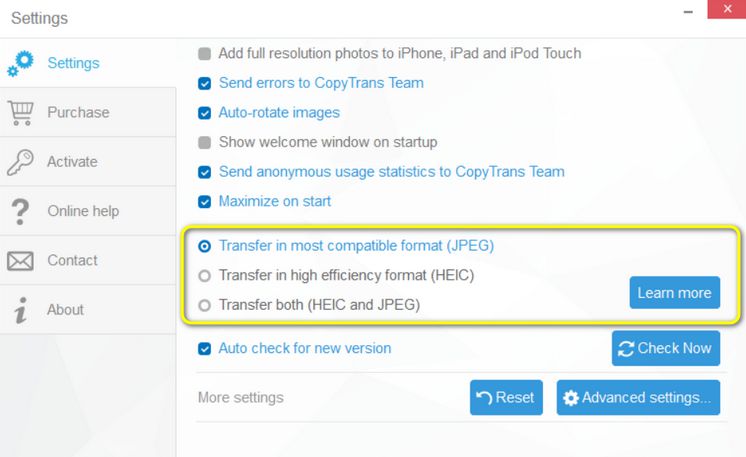This screenshot has height=457, width=746.
Task: Select Transfer in high efficiency format (HEIC)
Action: coord(205,275)
